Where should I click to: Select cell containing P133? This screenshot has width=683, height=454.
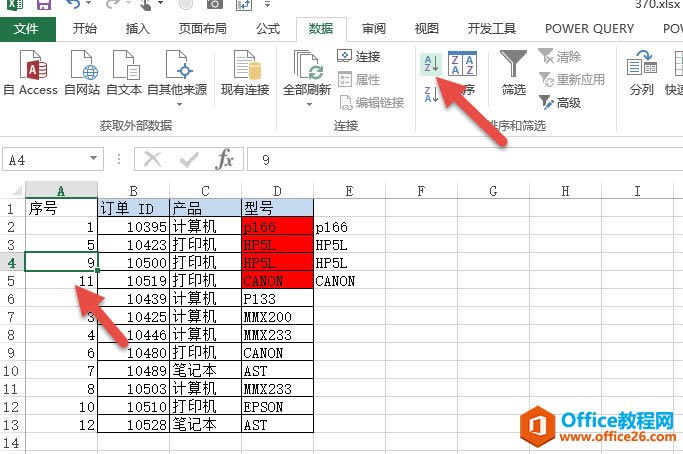click(x=277, y=299)
